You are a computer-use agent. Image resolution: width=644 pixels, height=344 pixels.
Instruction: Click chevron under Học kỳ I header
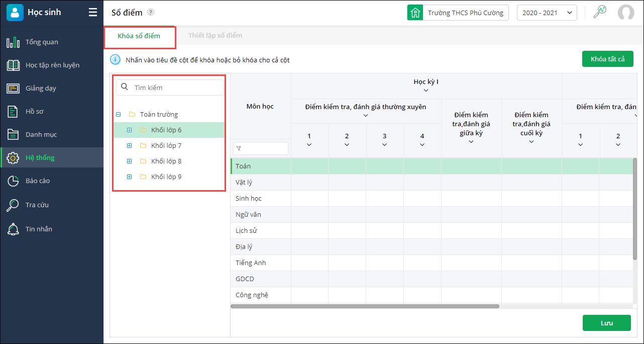click(426, 91)
